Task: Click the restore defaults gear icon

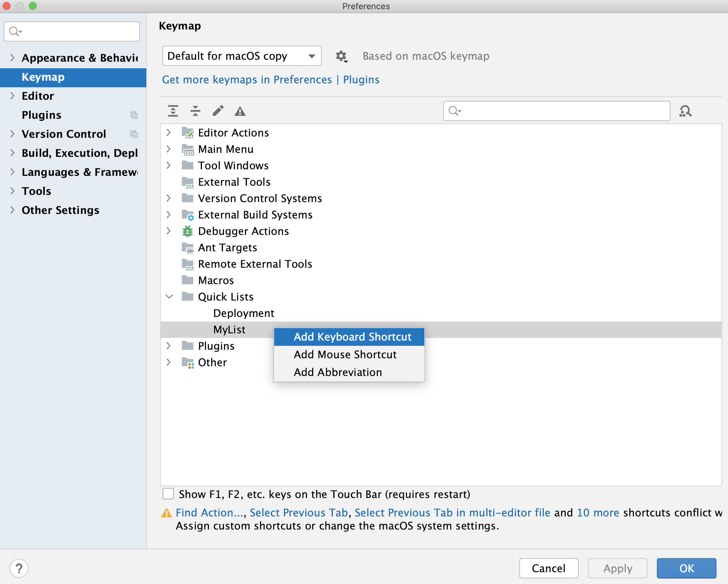Action: tap(341, 55)
